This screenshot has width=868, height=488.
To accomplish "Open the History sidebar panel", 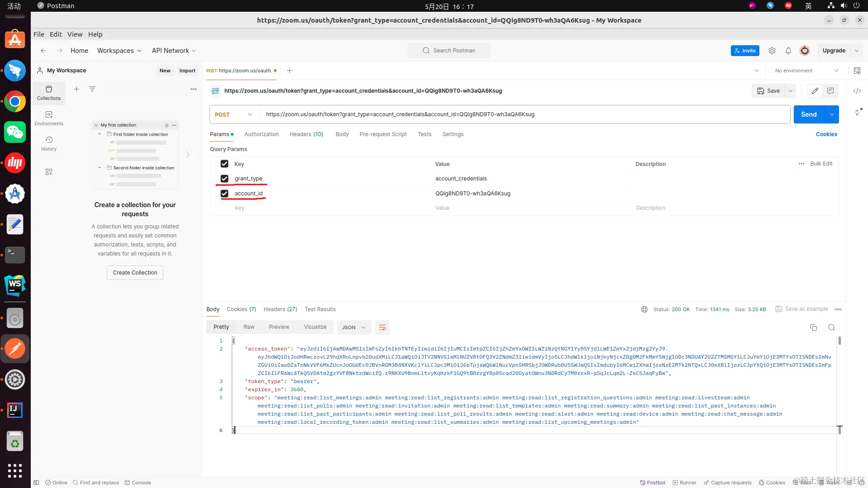I will pyautogui.click(x=49, y=143).
